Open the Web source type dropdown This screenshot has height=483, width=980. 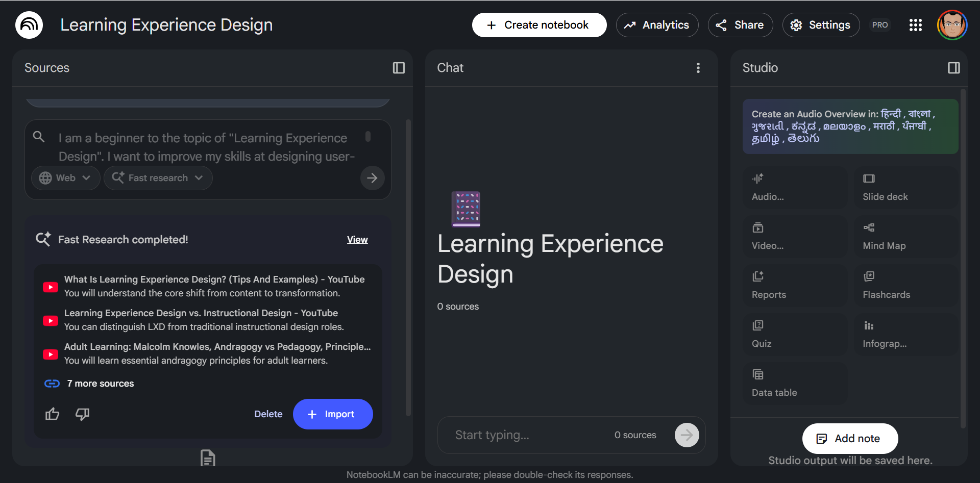[65, 178]
